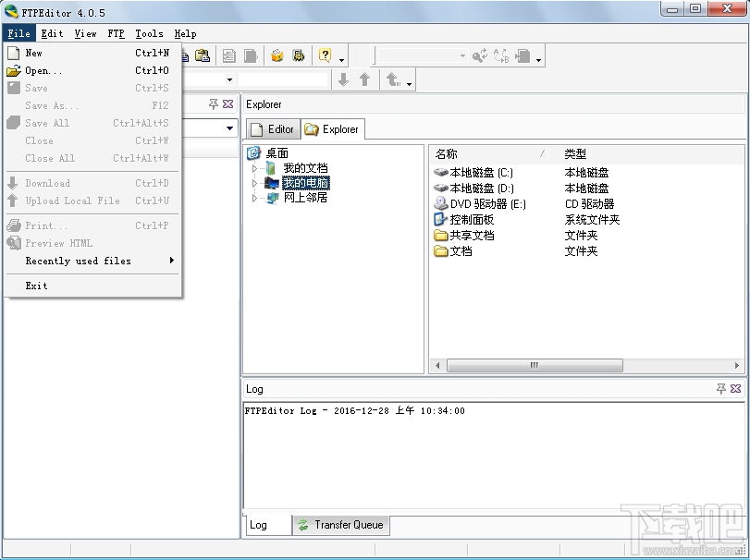
Task: Click the orange file box toolbar icon
Action: pyautogui.click(x=277, y=55)
